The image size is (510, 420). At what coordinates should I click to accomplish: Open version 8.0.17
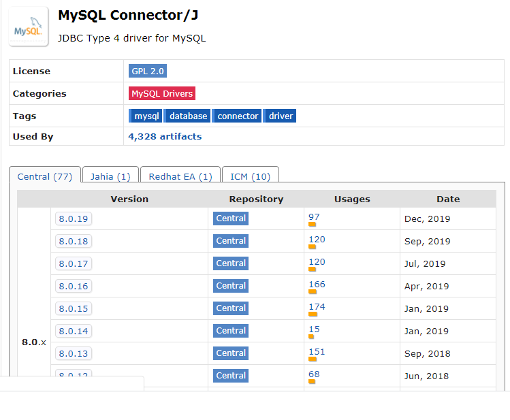(74, 263)
